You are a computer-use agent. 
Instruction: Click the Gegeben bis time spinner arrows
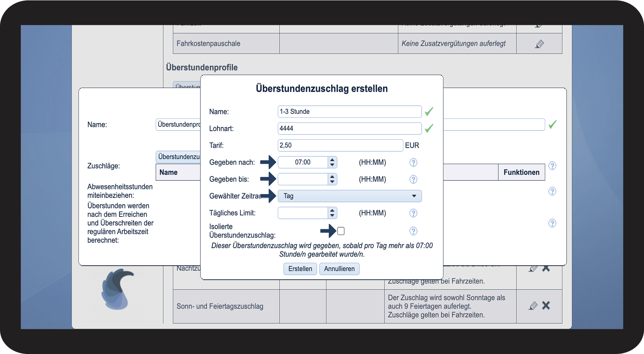pyautogui.click(x=332, y=179)
